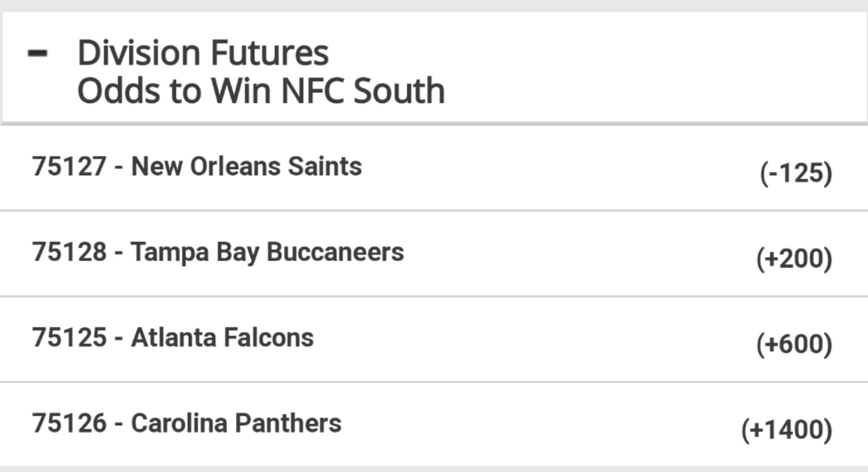Pick the Panthers odds of +1400

point(787,430)
